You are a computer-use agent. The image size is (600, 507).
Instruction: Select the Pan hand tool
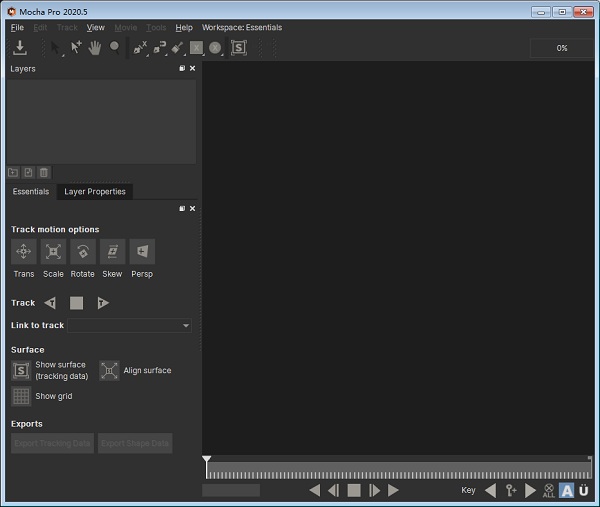95,47
